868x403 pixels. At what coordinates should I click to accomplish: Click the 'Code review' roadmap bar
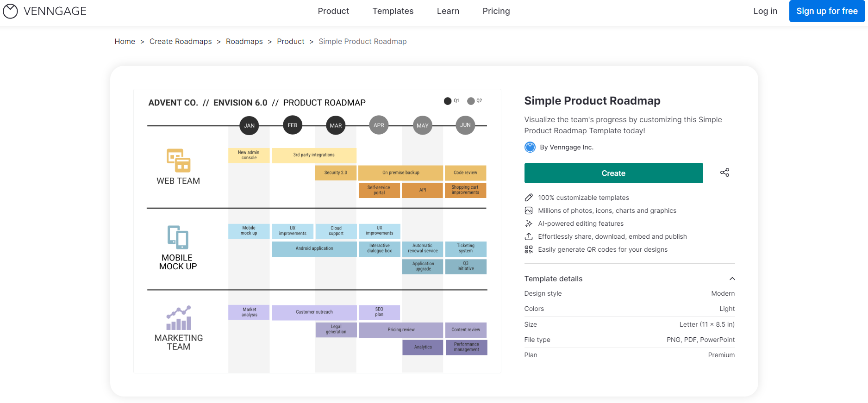[465, 173]
